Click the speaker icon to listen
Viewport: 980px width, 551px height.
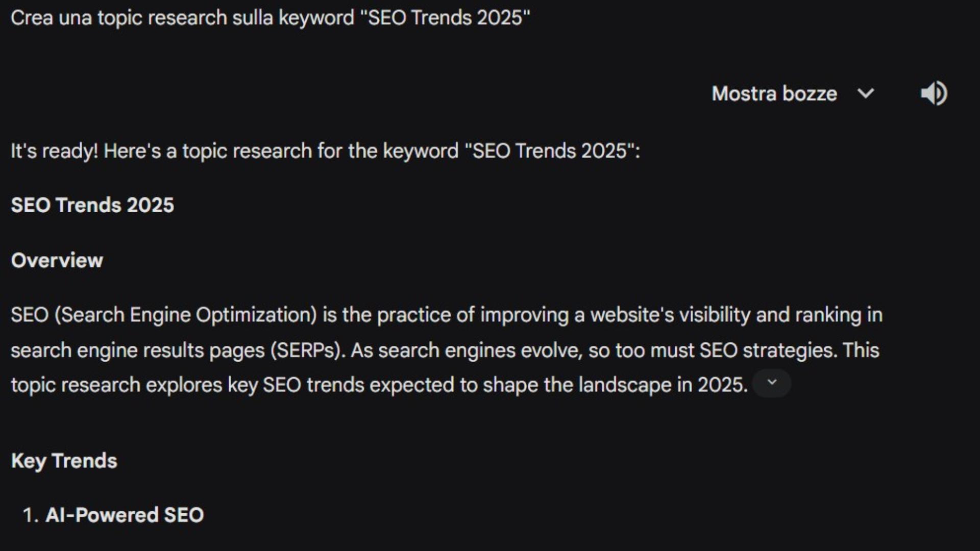pos(934,93)
